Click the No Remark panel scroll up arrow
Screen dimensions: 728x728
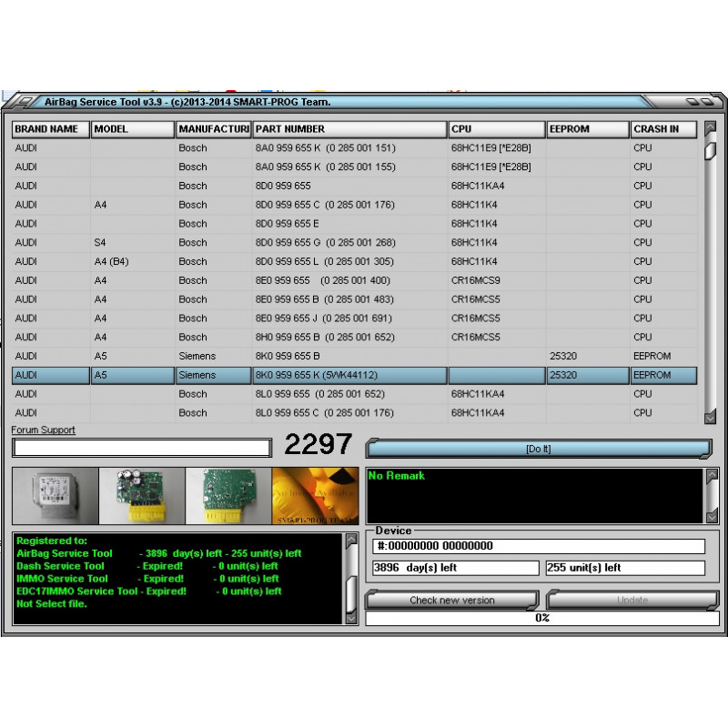(x=711, y=473)
